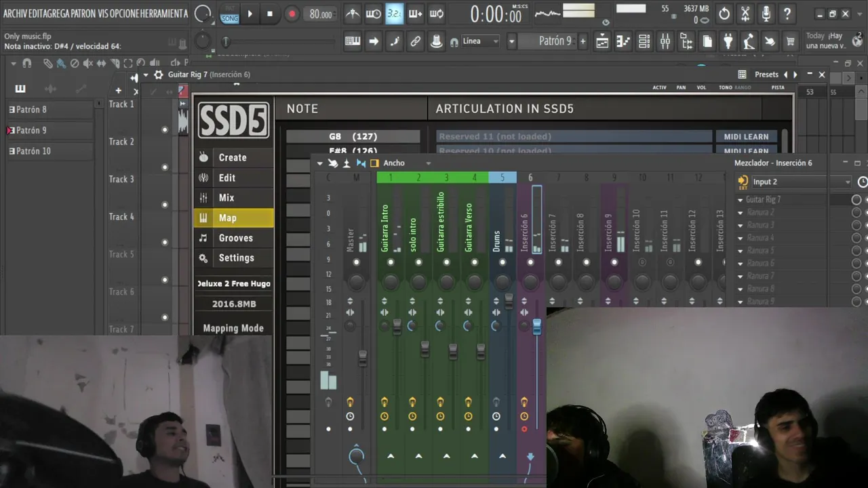Open the OPCIONE menu
Viewport: 868px width, 488px height.
coord(125,14)
